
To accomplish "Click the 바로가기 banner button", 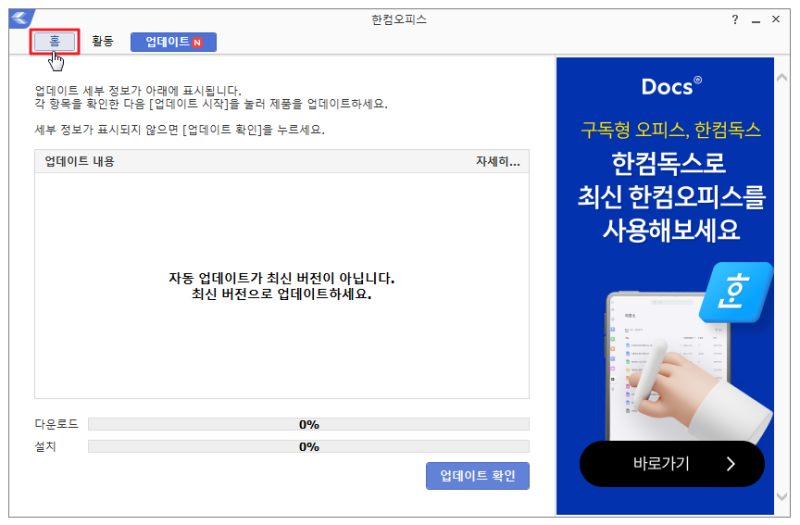I will [672, 464].
